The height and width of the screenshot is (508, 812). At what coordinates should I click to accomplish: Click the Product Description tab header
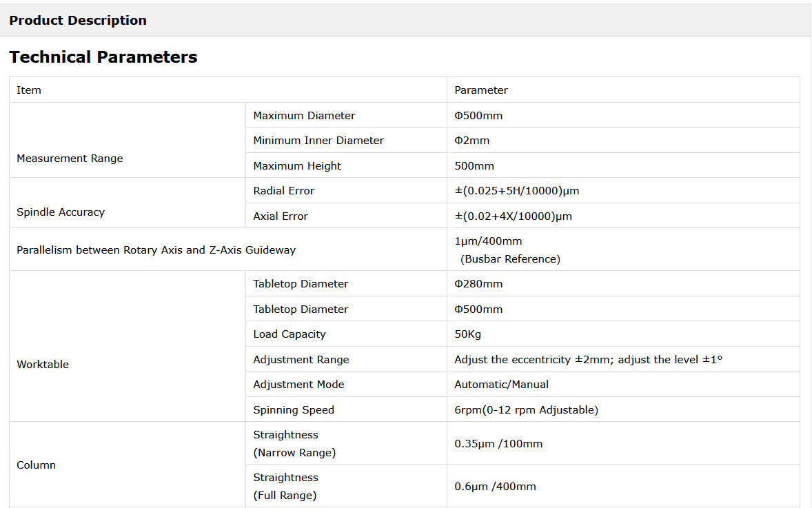pyautogui.click(x=78, y=21)
